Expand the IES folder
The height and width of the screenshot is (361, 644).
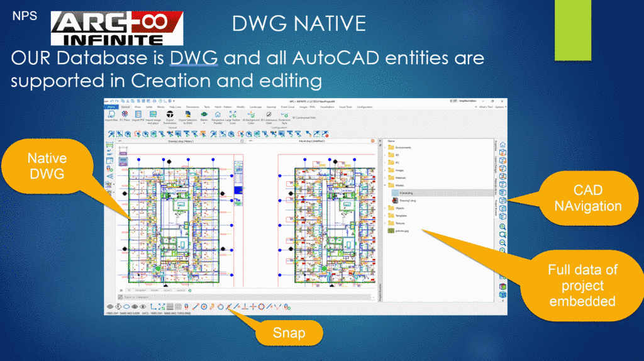385,155
